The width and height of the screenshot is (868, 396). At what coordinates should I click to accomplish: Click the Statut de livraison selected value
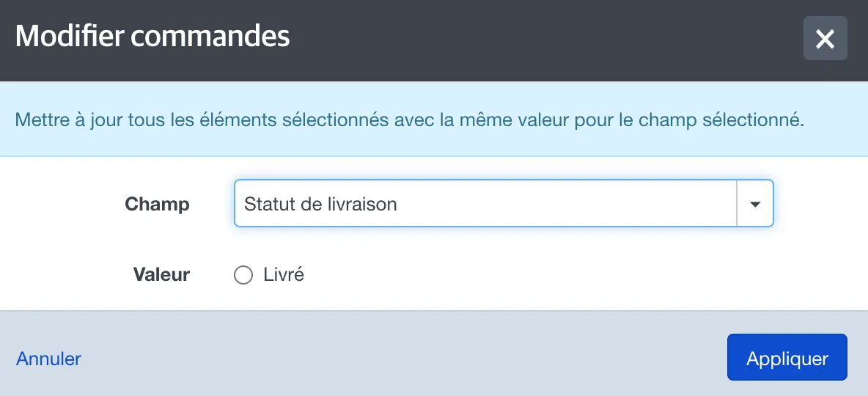pos(320,204)
